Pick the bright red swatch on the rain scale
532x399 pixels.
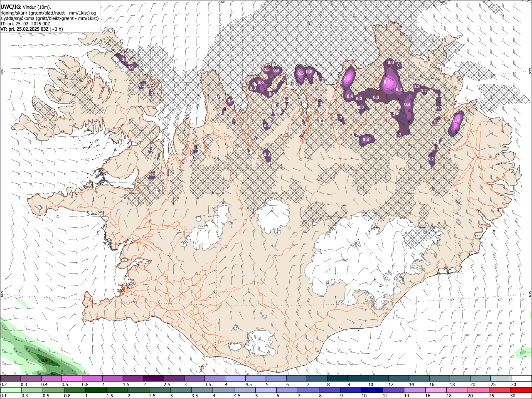click(x=521, y=390)
